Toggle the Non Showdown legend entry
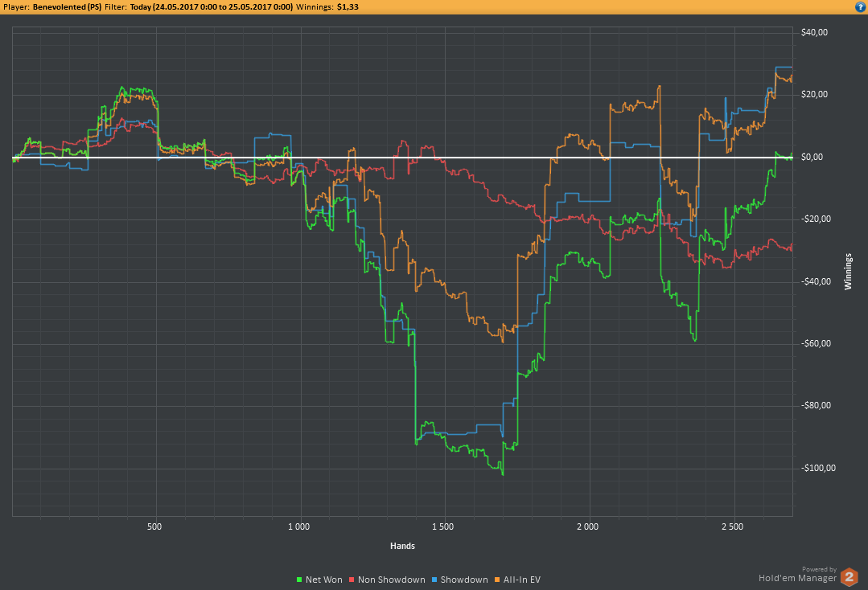The width and height of the screenshot is (868, 590). click(x=387, y=580)
